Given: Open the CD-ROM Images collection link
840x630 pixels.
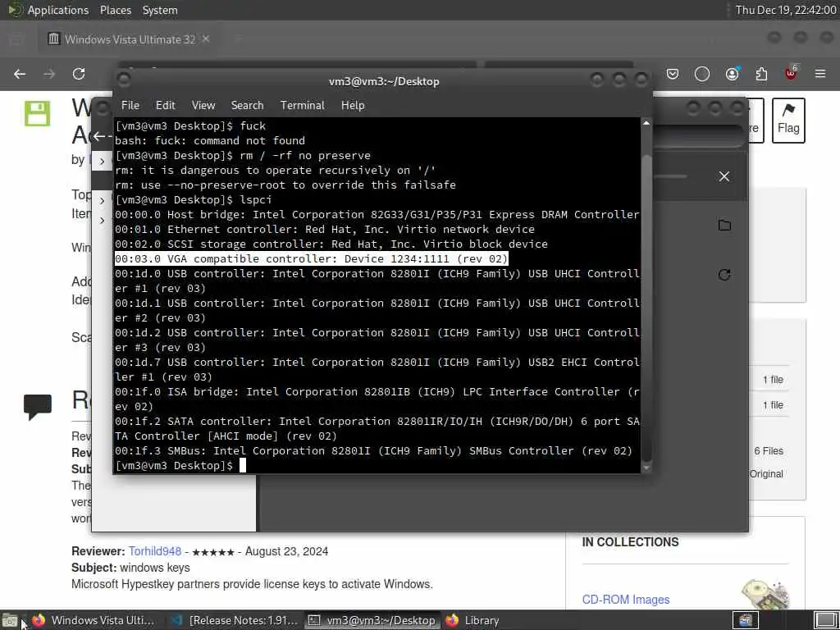Looking at the screenshot, I should [626, 600].
